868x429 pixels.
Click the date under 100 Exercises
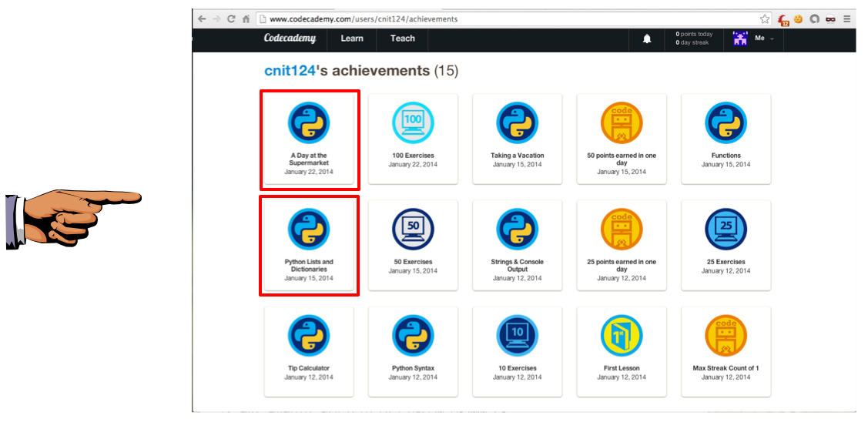click(x=413, y=164)
